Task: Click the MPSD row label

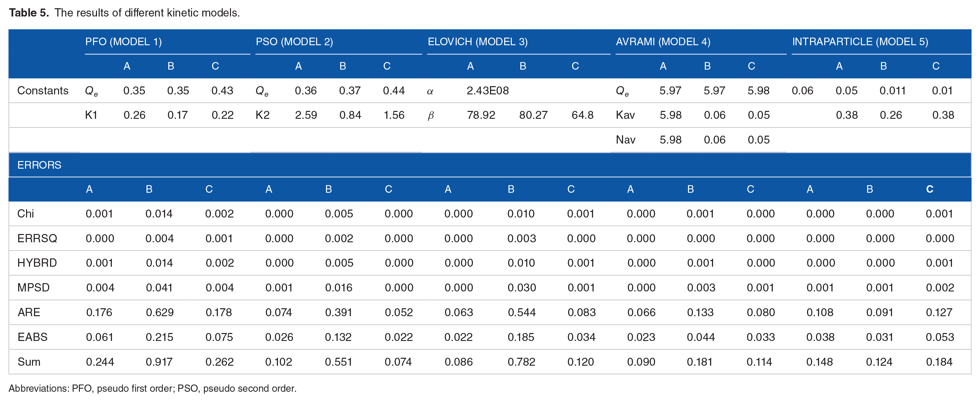Action: (33, 287)
